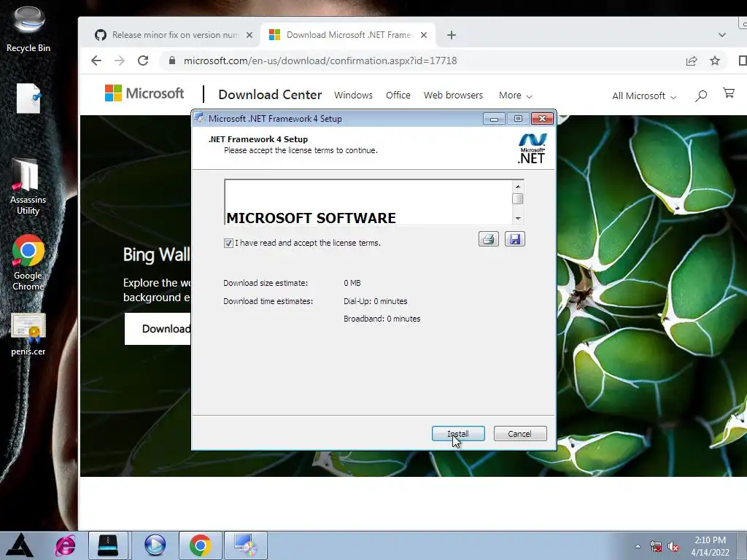Launch Internet Explorer from the taskbar
Screen dimensions: 747x560
65,545
